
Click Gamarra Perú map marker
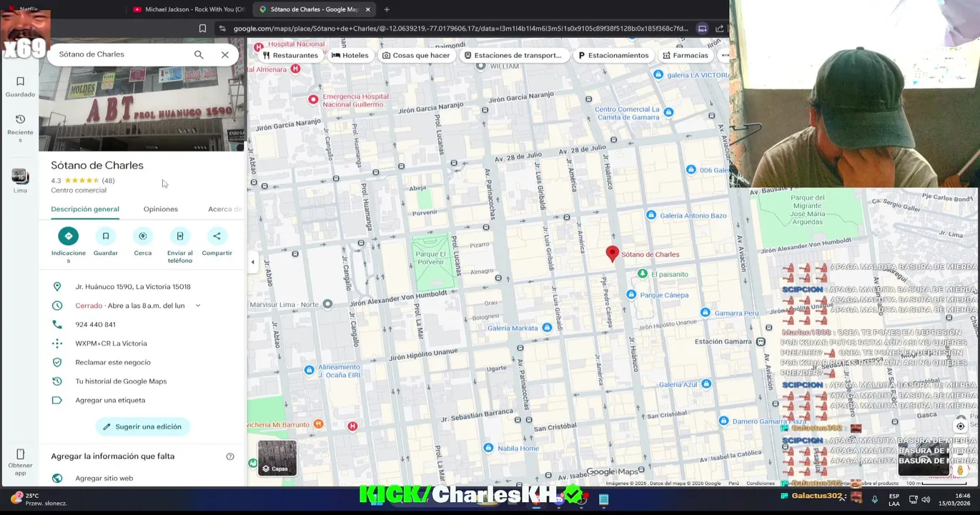[706, 313]
